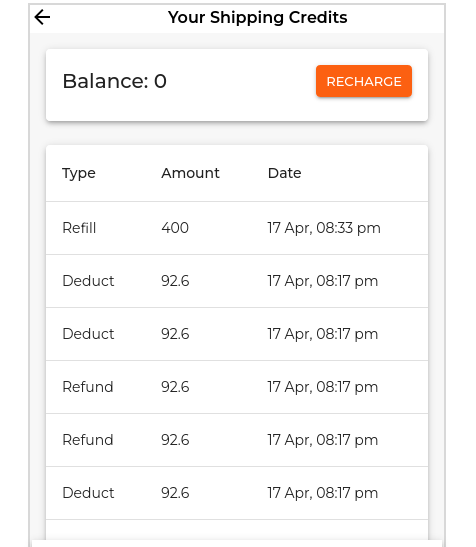
Task: Click the second Refund row's date
Action: 323,440
